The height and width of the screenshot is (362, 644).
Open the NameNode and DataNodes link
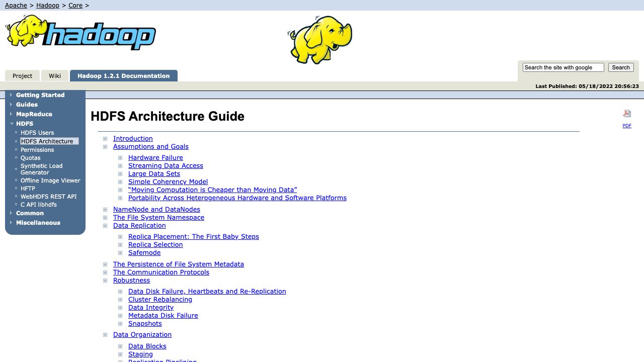[x=156, y=210]
